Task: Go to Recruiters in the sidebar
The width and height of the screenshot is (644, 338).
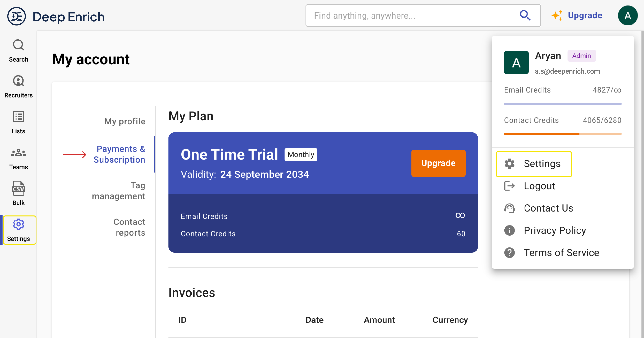Action: 19,86
